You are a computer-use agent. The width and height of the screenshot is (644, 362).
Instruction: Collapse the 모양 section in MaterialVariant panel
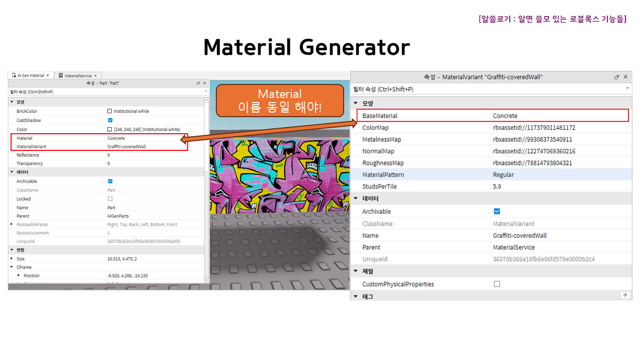356,103
